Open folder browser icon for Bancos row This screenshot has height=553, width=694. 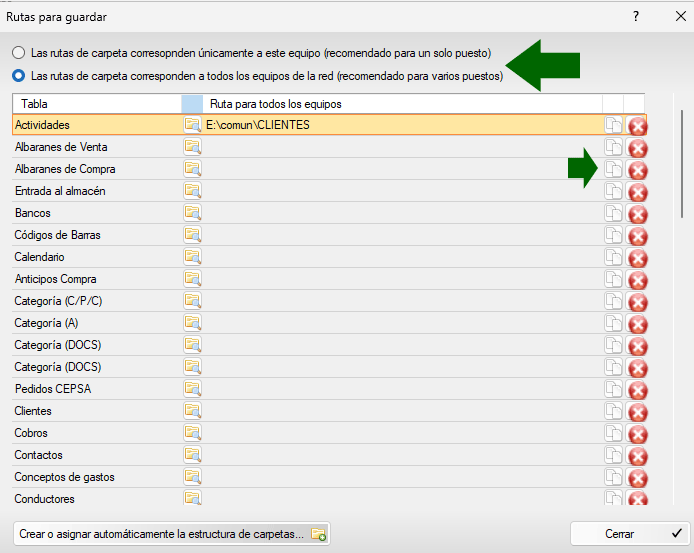192,213
